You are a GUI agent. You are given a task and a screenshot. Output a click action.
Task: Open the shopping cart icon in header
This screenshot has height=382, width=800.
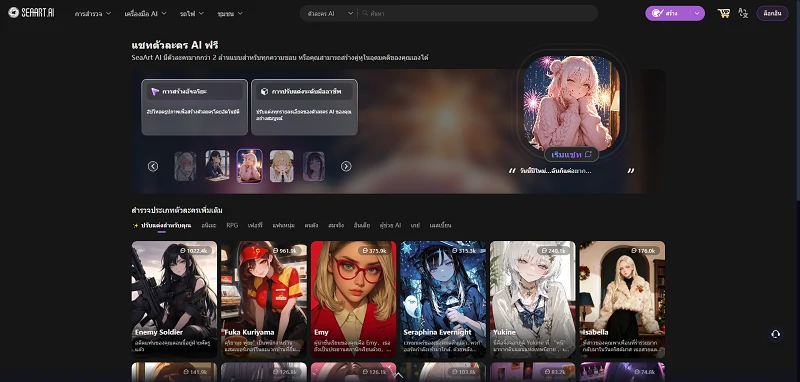pyautogui.click(x=723, y=13)
